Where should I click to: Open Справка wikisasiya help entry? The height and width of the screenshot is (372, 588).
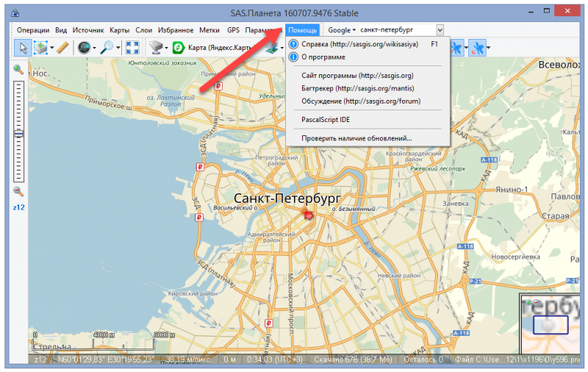pos(367,44)
